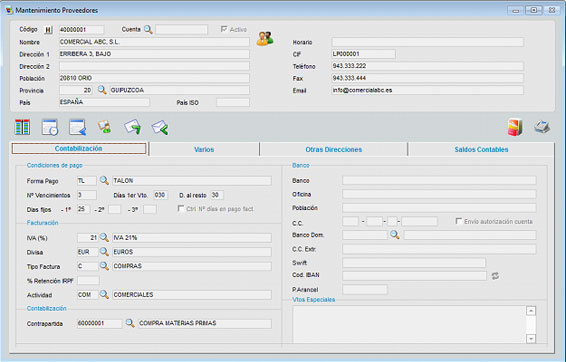
Task: Click the C.C. Extr. field
Action: coord(439,249)
